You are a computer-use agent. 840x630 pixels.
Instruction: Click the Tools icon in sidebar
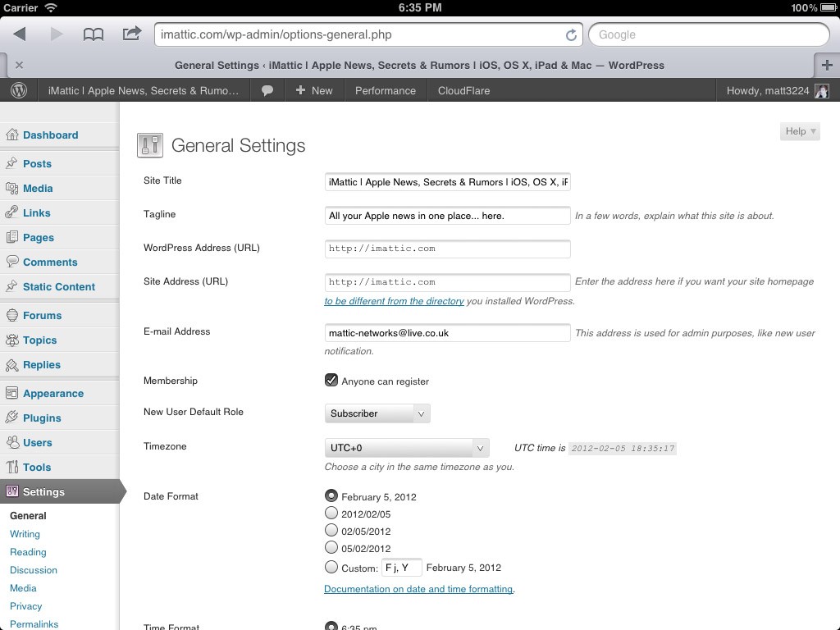[11, 467]
